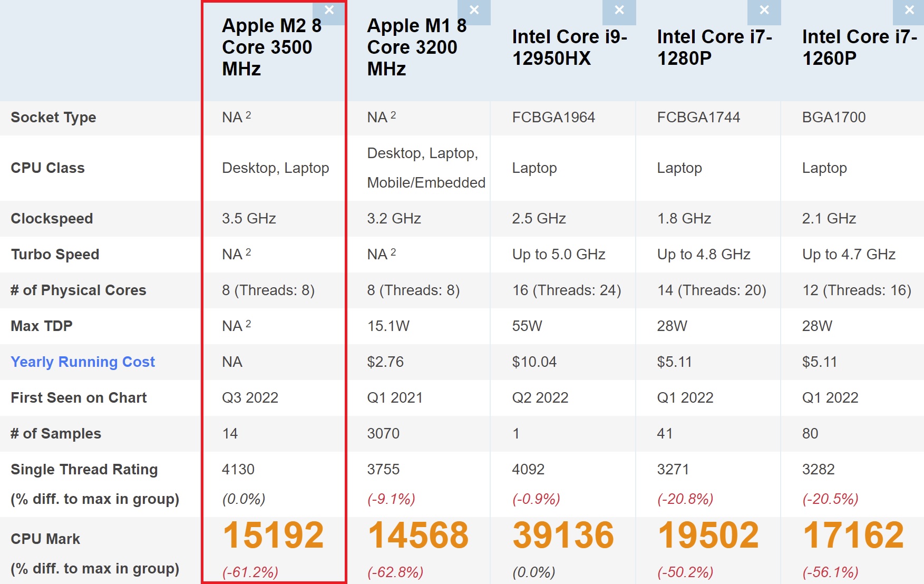Select the Intel Core i7-1280P heading
Image resolution: width=924 pixels, height=584 pixels.
pos(714,47)
